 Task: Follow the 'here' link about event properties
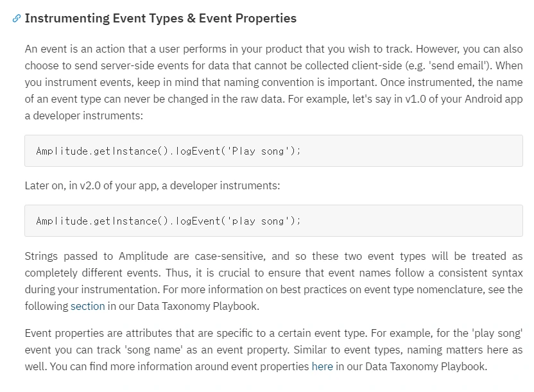[x=322, y=367]
